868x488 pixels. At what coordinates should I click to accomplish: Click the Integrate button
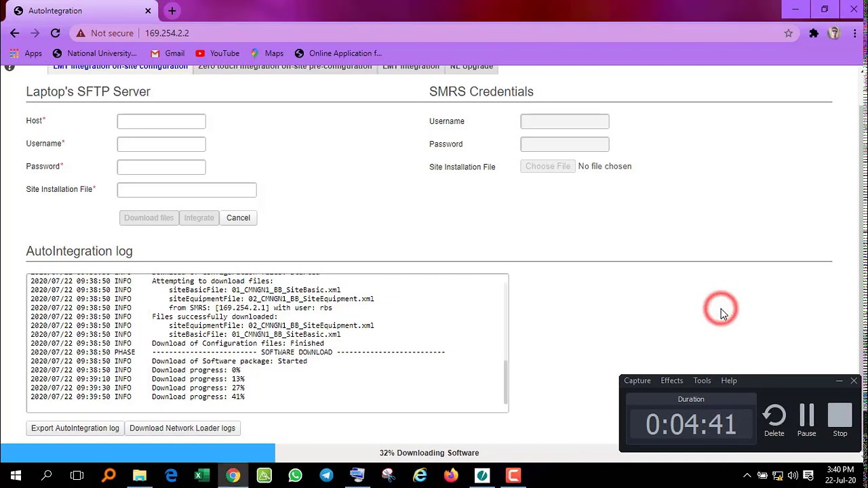199,218
